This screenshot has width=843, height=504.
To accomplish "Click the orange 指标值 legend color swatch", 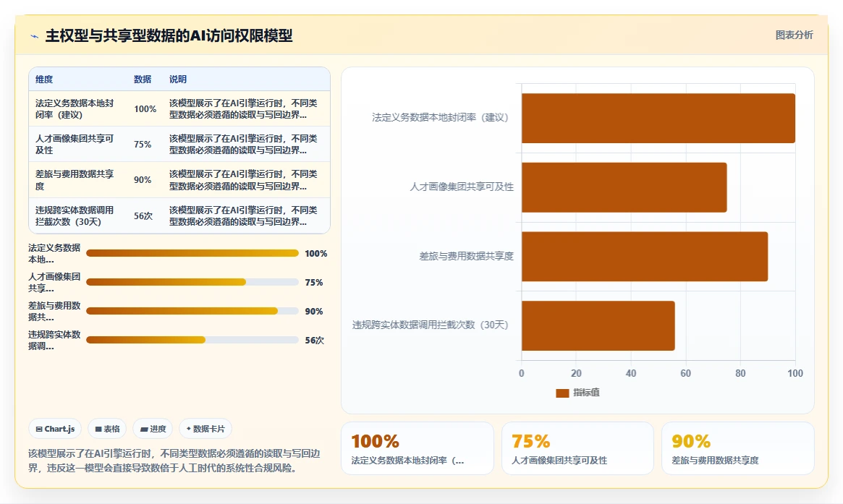I will click(562, 393).
